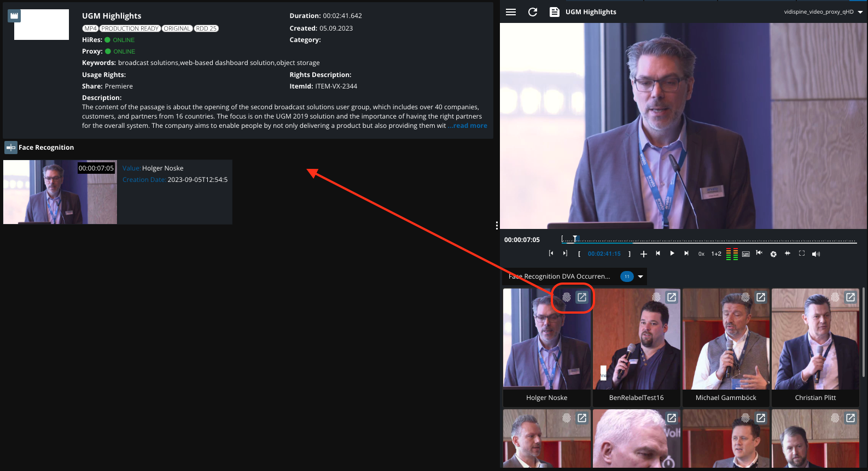Open external link icon on BenRelabelTest16 thumbnail
Image resolution: width=868 pixels, height=471 pixels.
672,297
